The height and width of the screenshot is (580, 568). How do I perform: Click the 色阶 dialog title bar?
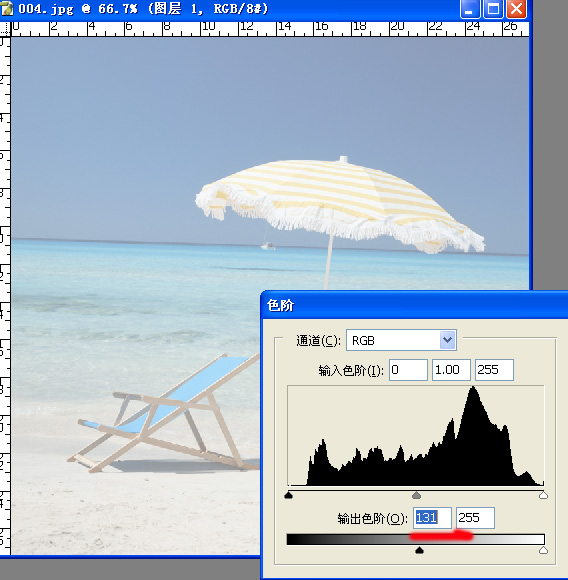pyautogui.click(x=414, y=306)
